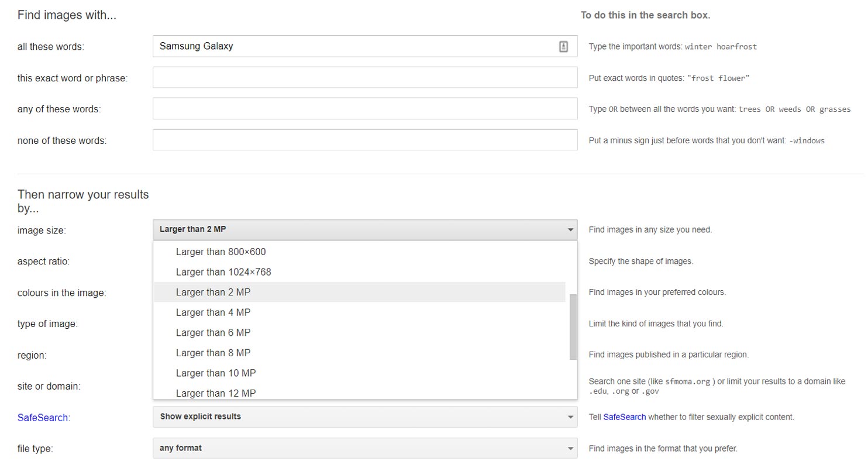This screenshot has height=468, width=868.
Task: Open the SafeSearch 'Show explicit results' dropdown
Action: coord(365,417)
